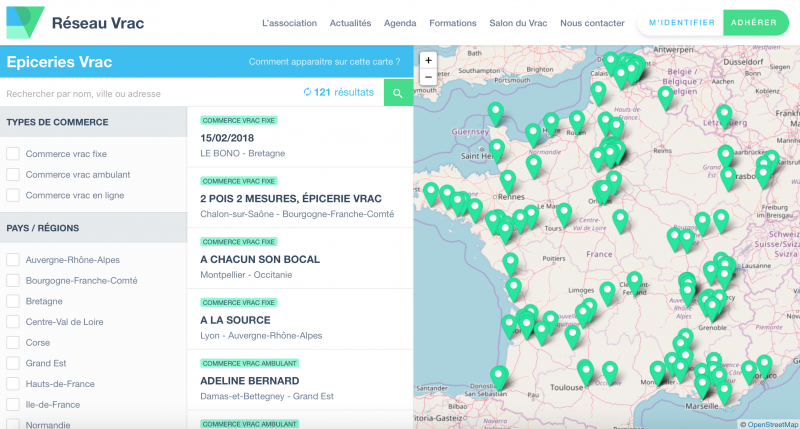Select the map pin near Rennes
Image resolution: width=800 pixels, height=429 pixels.
point(508,181)
